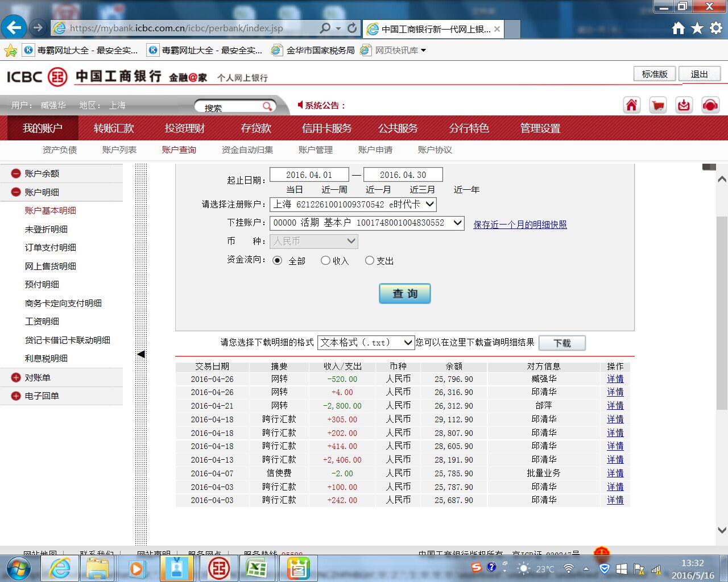This screenshot has height=582, width=728.
Task: Open 我的账户 main tab
Action: tap(43, 128)
